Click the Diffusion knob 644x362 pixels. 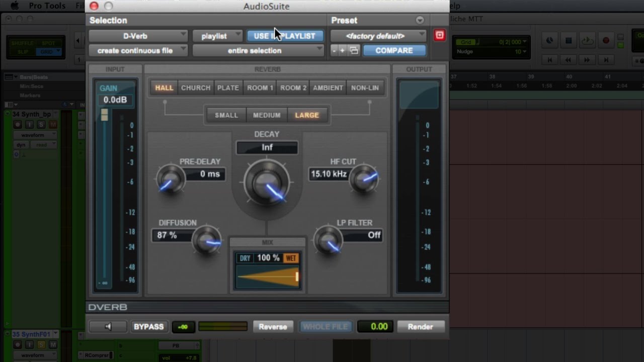[x=206, y=240]
